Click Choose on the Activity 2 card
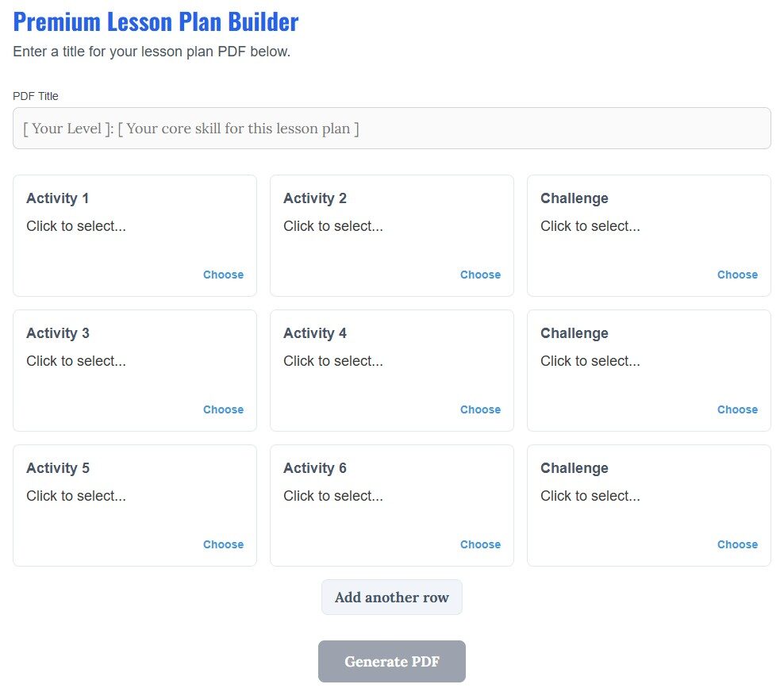 [x=480, y=275]
